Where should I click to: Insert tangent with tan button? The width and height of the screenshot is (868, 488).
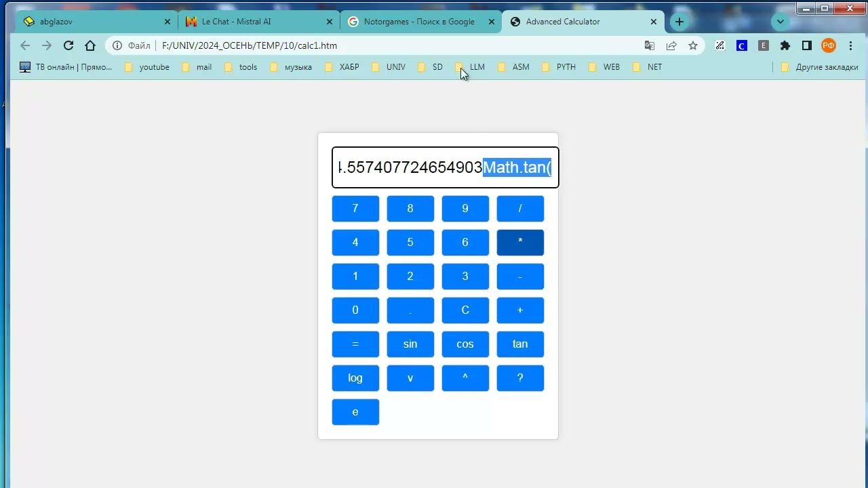[x=520, y=344]
